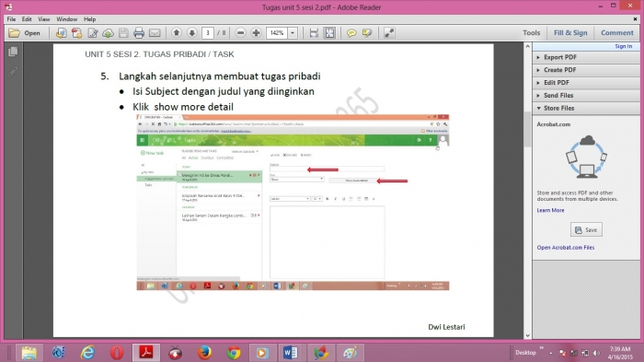Viewport: 644px width, 362px height.
Task: Launch Opera browser from taskbar
Action: click(x=117, y=353)
